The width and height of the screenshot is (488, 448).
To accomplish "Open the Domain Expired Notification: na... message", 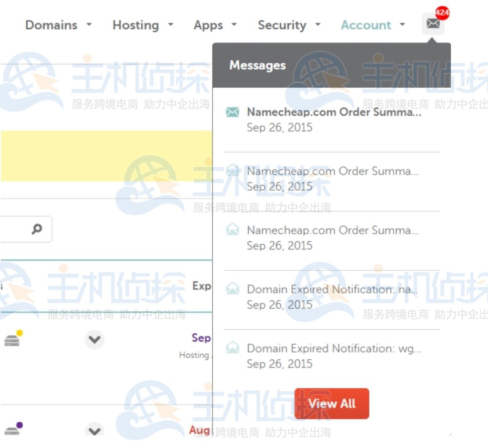I will [x=332, y=297].
